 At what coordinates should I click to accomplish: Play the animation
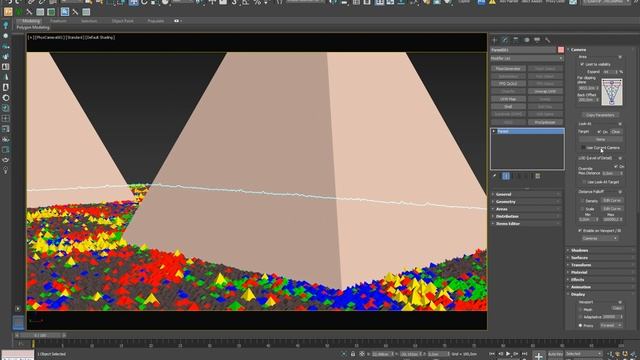(508, 354)
